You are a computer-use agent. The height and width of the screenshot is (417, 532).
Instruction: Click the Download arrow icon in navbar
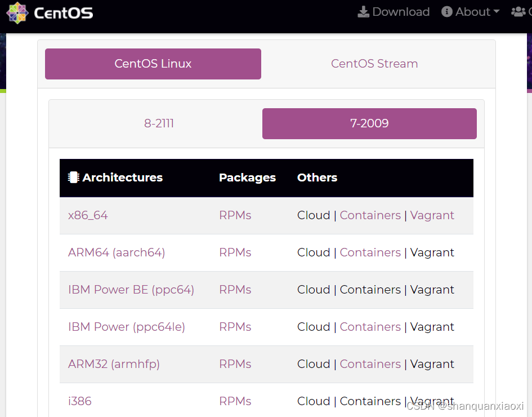pos(363,12)
